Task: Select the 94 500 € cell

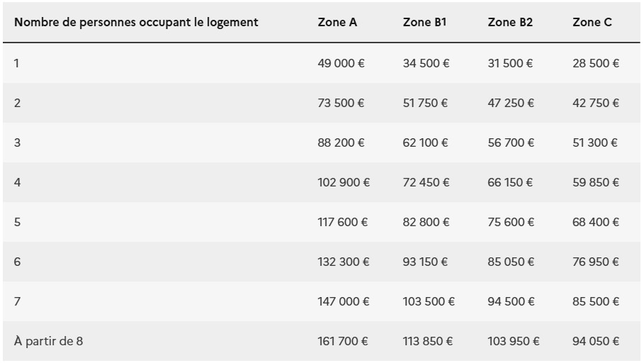Action: (x=511, y=301)
